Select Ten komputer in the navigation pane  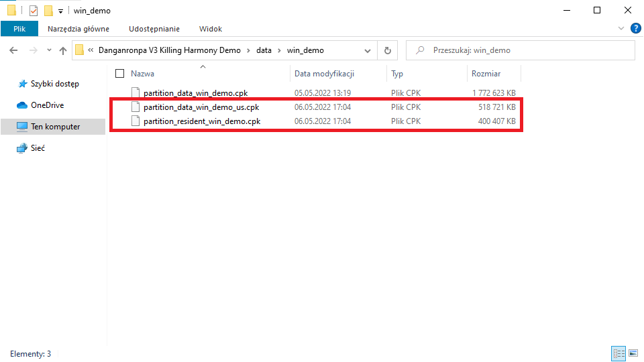tap(55, 127)
